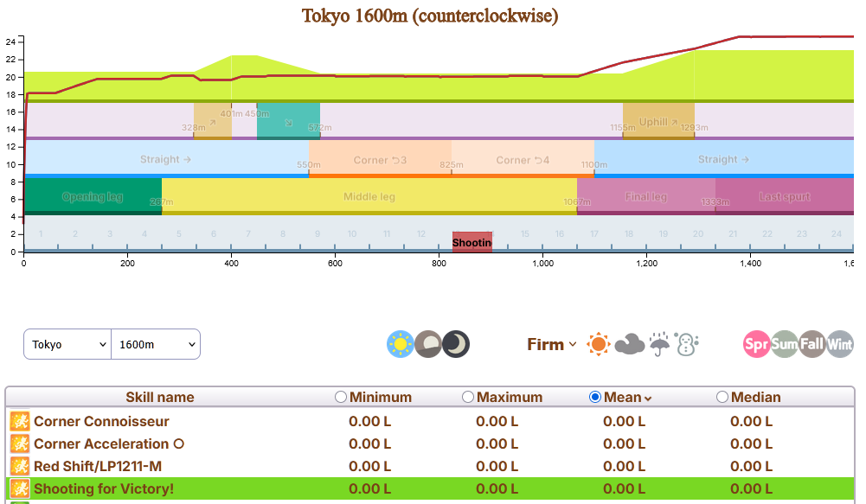Select Fall season badge
Viewport: 866px width, 504px height.
click(811, 344)
